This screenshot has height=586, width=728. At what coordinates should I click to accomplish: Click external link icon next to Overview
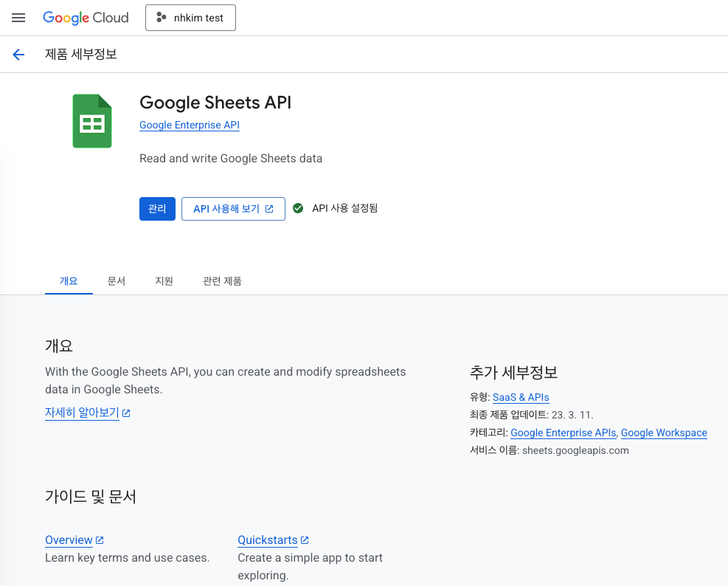[x=100, y=540]
